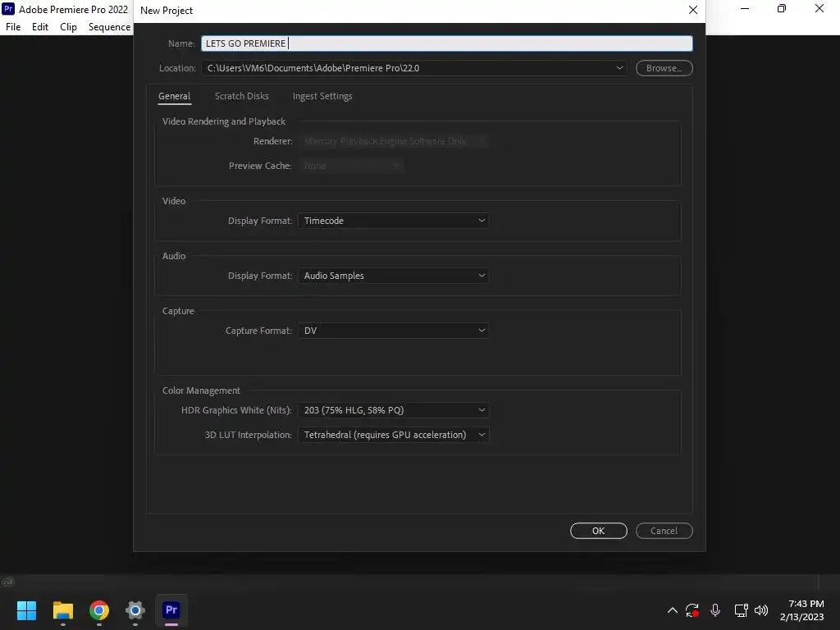
Task: Open Settings gear in the taskbar
Action: (x=135, y=610)
